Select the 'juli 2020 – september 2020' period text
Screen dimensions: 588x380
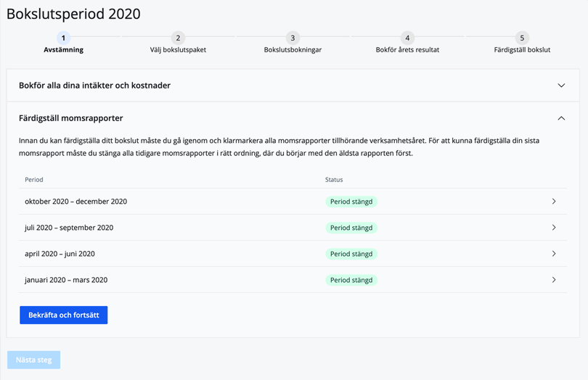[x=69, y=228]
